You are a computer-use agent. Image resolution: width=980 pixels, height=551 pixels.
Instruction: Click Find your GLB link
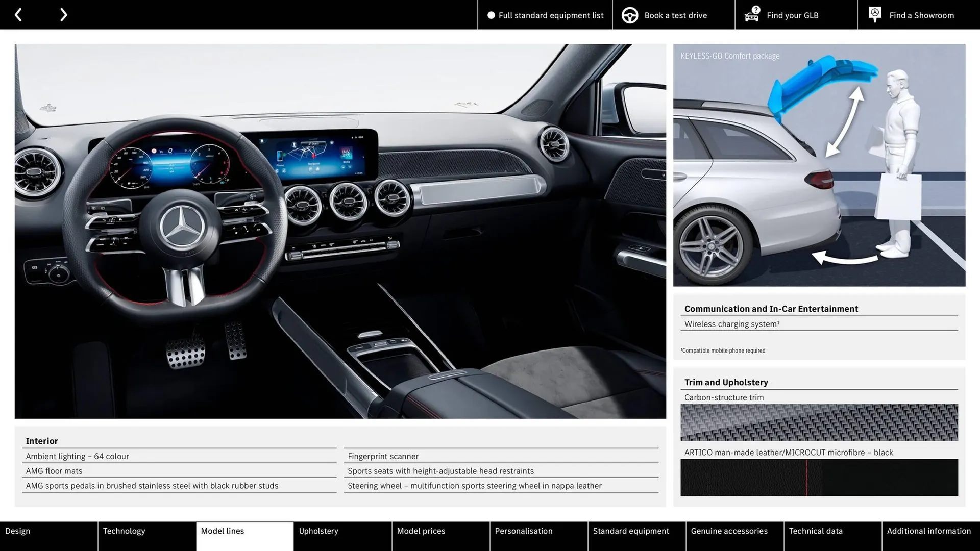[x=792, y=15]
